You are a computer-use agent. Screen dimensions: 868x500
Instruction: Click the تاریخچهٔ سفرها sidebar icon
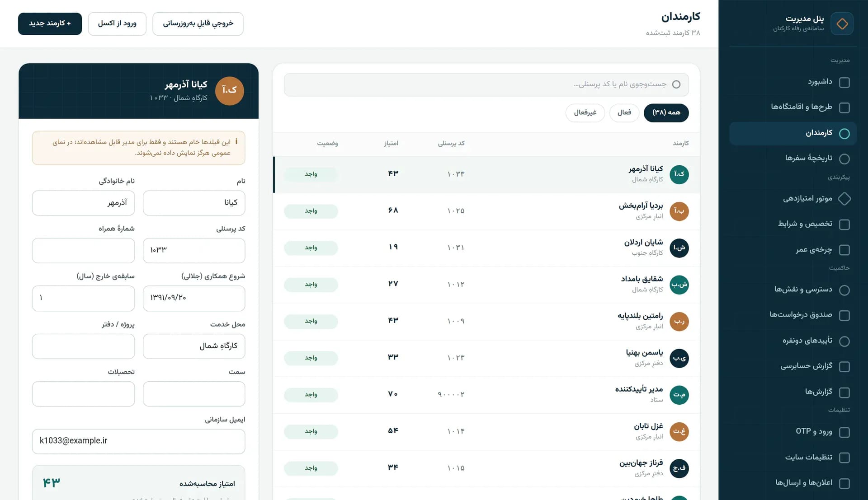click(844, 159)
